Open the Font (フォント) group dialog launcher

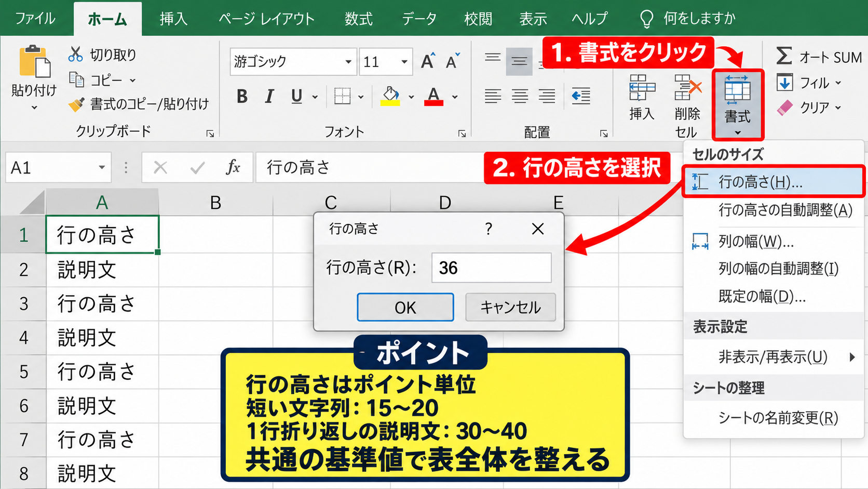tap(462, 134)
